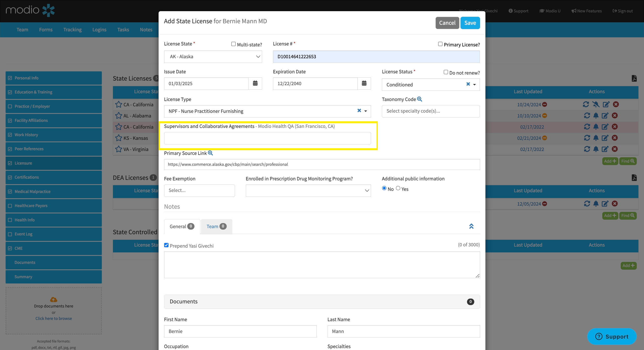Click Taxonomy Code search magnifier icon
The image size is (644, 350).
pyautogui.click(x=419, y=99)
